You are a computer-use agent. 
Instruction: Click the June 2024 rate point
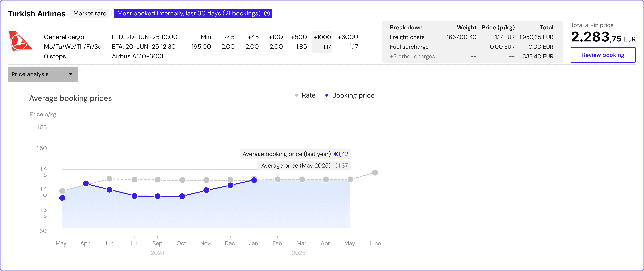(x=109, y=179)
